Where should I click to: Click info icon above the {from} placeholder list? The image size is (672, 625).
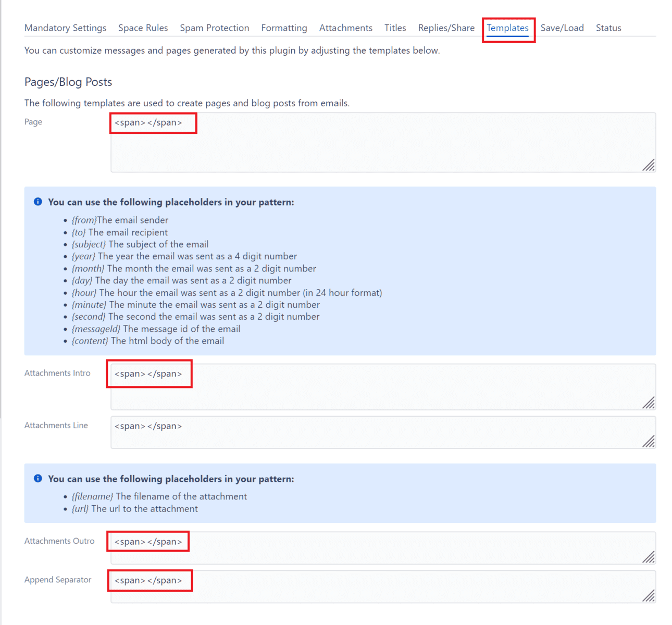pos(38,202)
